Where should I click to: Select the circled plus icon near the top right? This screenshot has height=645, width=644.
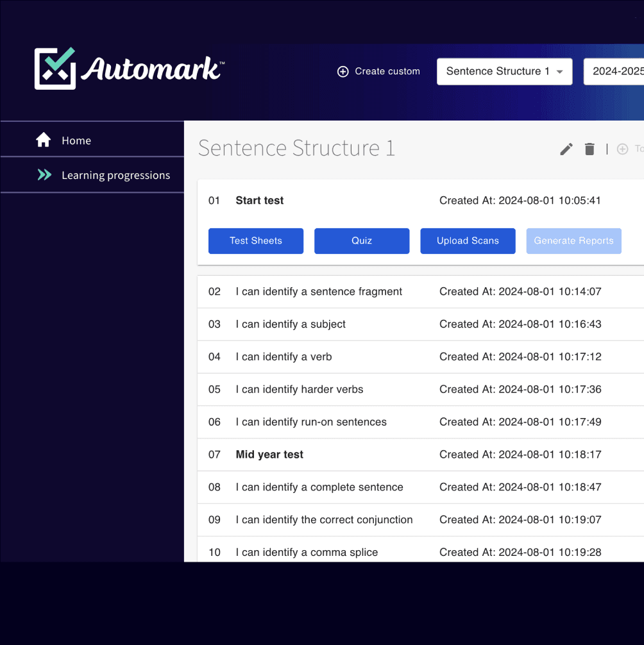click(622, 149)
